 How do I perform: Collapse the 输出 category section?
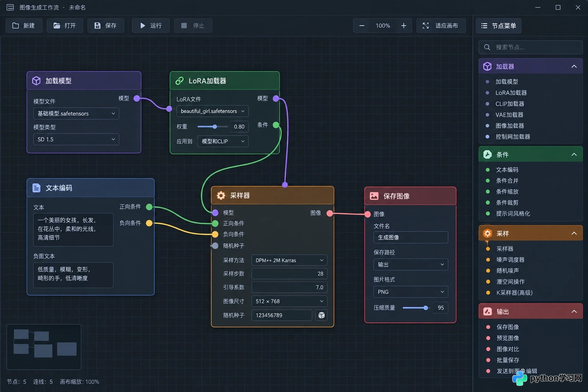tap(574, 312)
